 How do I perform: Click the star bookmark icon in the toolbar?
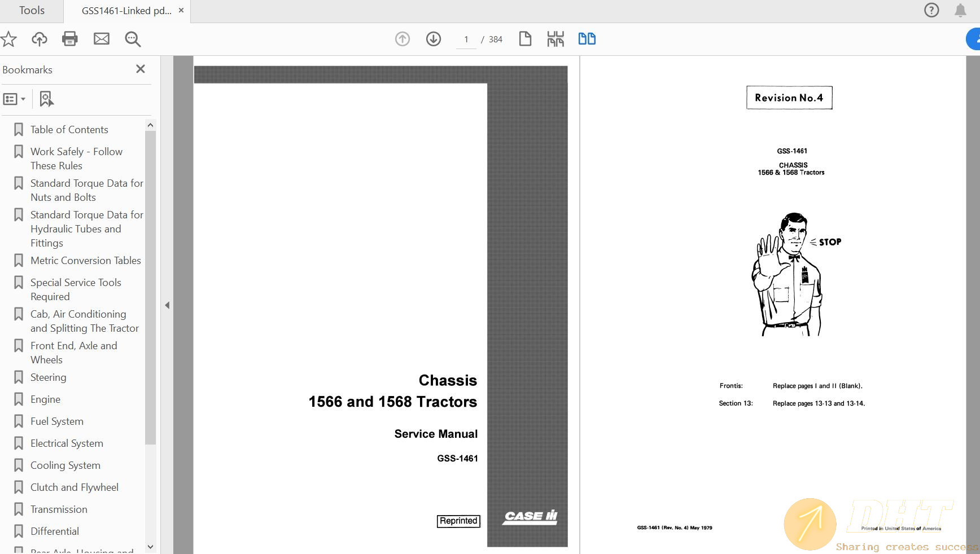pos(8,39)
